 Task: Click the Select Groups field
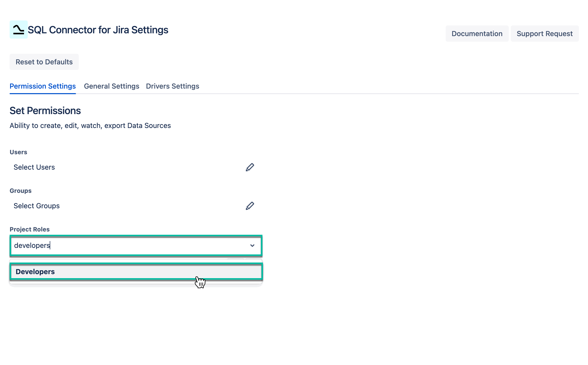[37, 205]
